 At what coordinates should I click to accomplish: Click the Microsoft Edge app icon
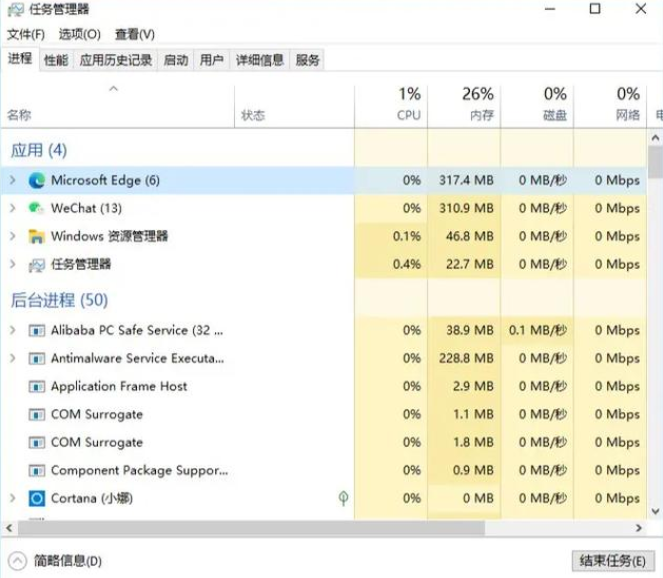(x=37, y=181)
